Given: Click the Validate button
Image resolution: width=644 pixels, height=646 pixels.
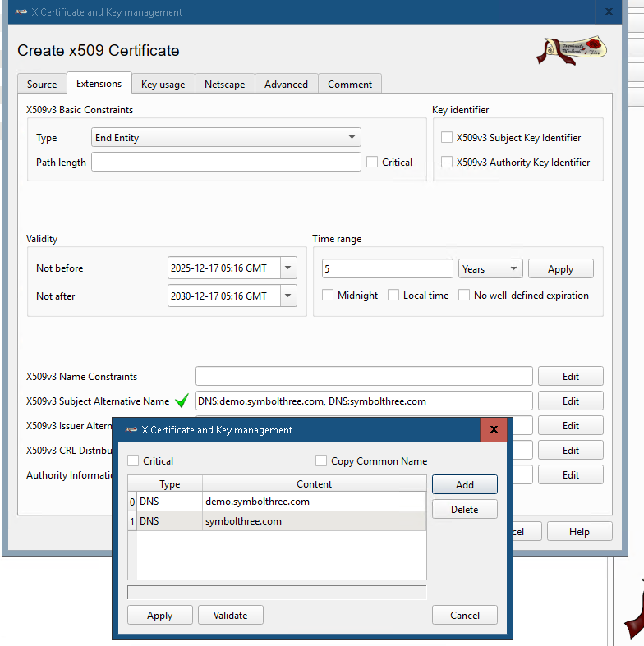Looking at the screenshot, I should [x=231, y=615].
